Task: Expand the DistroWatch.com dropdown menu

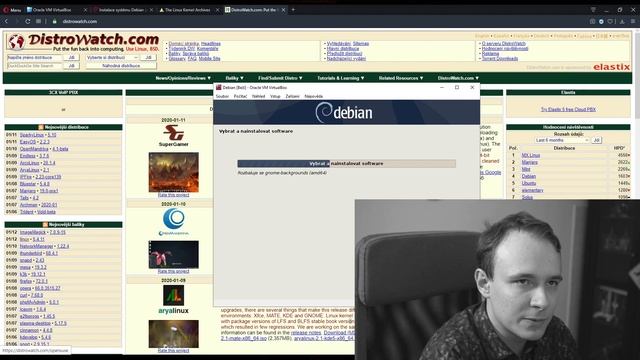Action: (x=458, y=78)
